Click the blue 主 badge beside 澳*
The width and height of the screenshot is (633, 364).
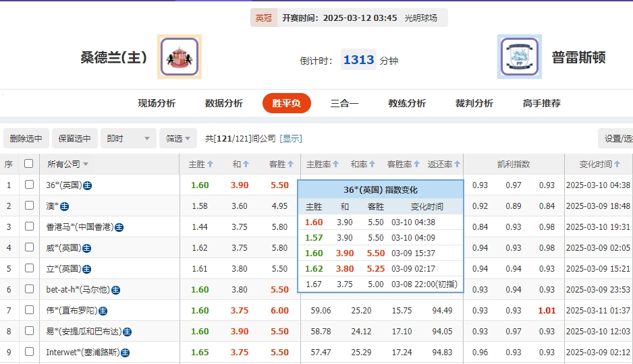pyautogui.click(x=65, y=206)
